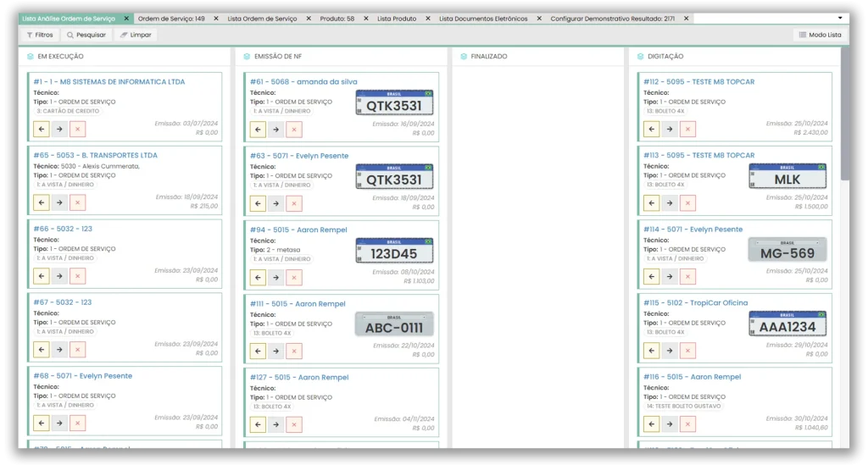Advance order #61 amanda da silva forward

pos(276,130)
